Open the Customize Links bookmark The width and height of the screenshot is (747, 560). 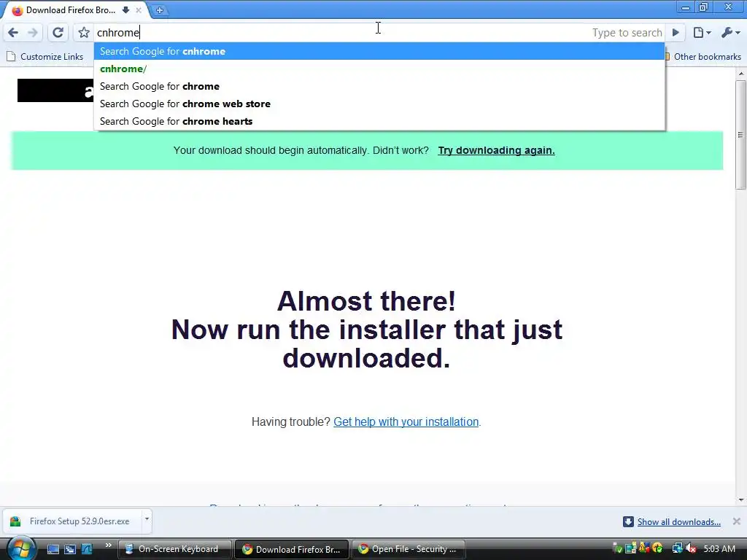pos(45,57)
